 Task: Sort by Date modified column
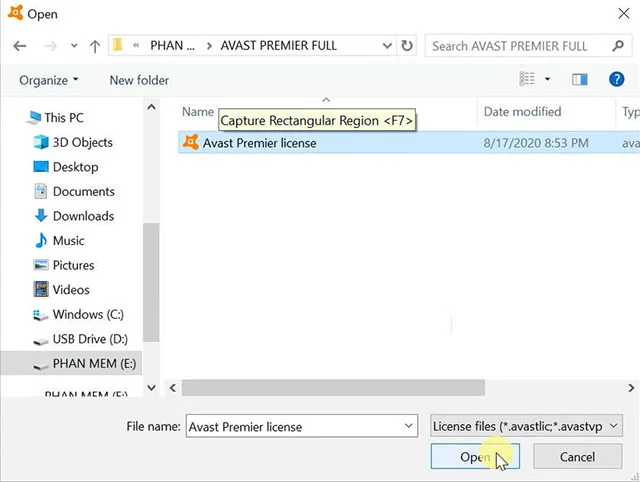[x=522, y=111]
